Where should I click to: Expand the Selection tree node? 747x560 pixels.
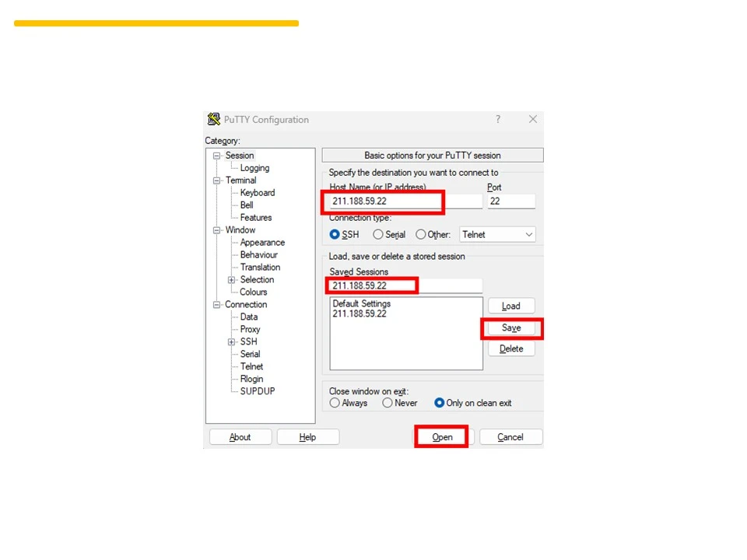click(232, 279)
